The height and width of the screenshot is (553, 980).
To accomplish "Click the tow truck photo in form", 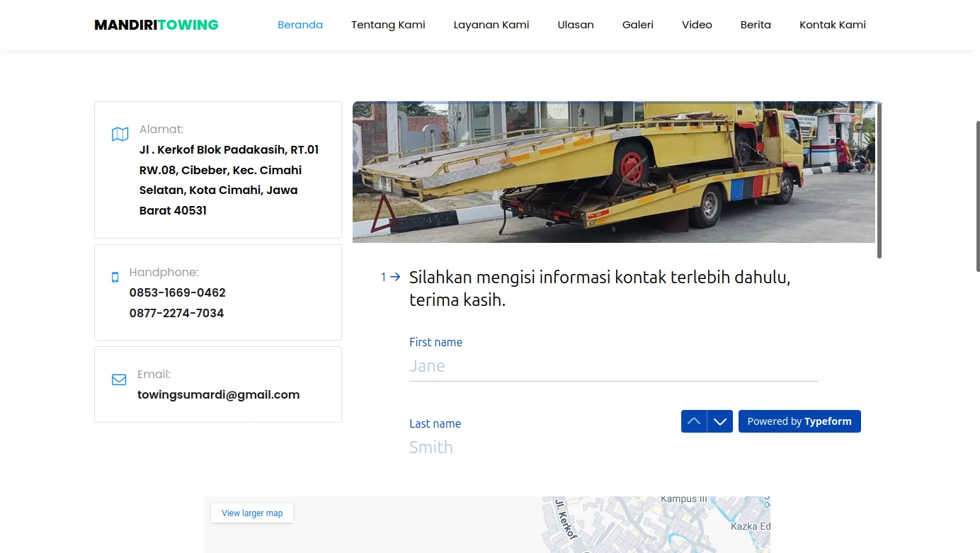I will click(x=613, y=172).
